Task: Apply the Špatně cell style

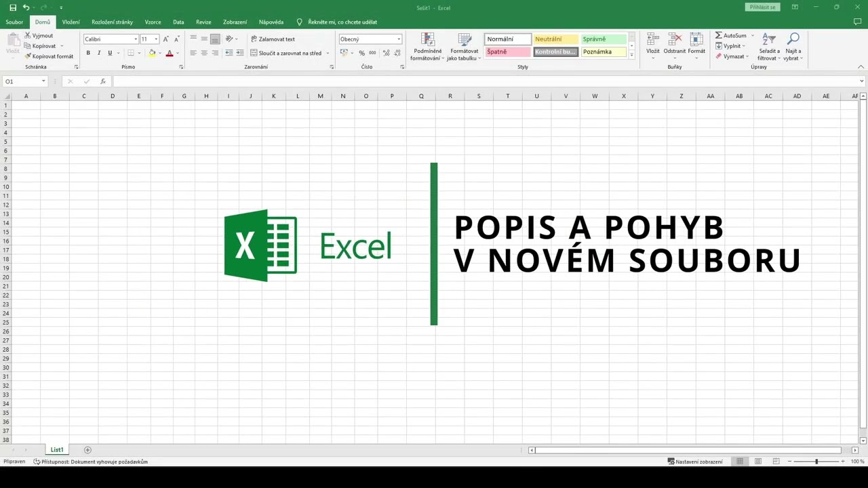Action: (x=508, y=52)
